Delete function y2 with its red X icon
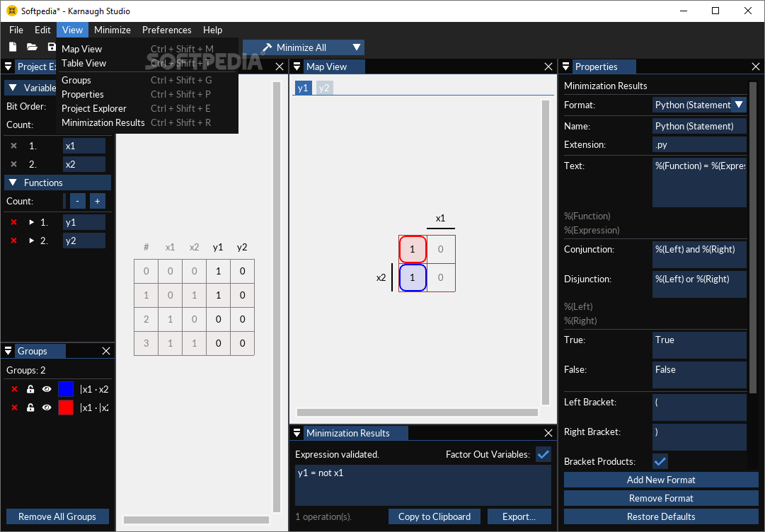Screen dimensions: 765x532 pyautogui.click(x=13, y=241)
